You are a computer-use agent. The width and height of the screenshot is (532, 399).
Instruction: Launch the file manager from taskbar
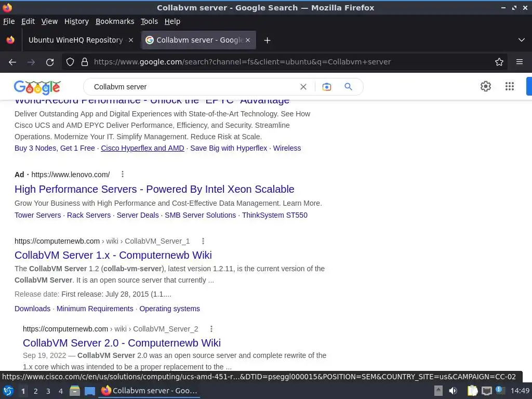pos(75,391)
